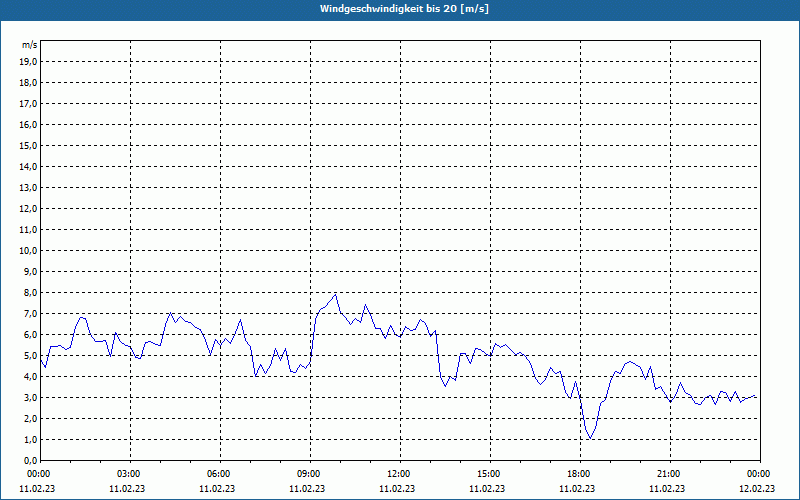Viewport: 800px width, 500px height.
Task: Select the '4,0' y-axis value
Action: tap(31, 377)
